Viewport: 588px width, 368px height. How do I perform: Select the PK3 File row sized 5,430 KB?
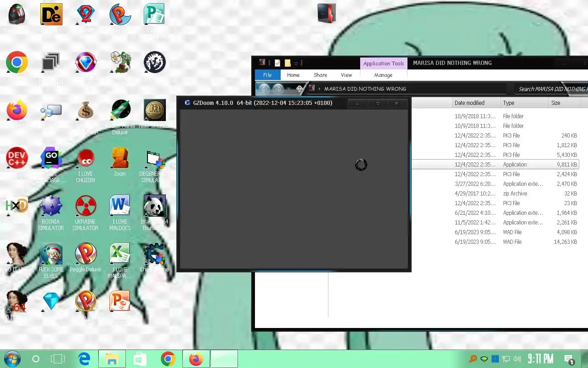(x=495, y=155)
